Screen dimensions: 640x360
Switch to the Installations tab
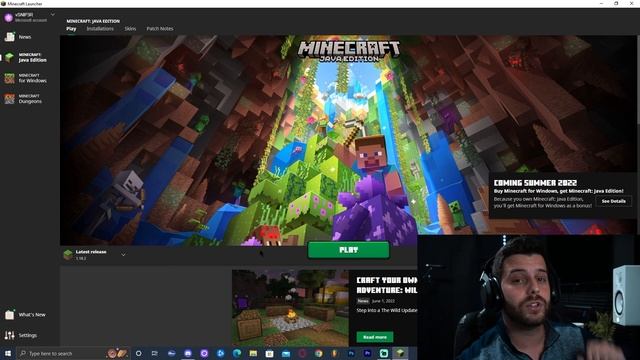point(100,29)
